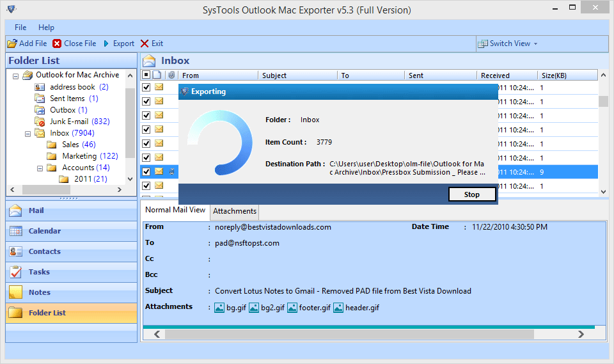The width and height of the screenshot is (614, 364).
Task: Collapse the Accounts tree node
Action: coord(40,168)
